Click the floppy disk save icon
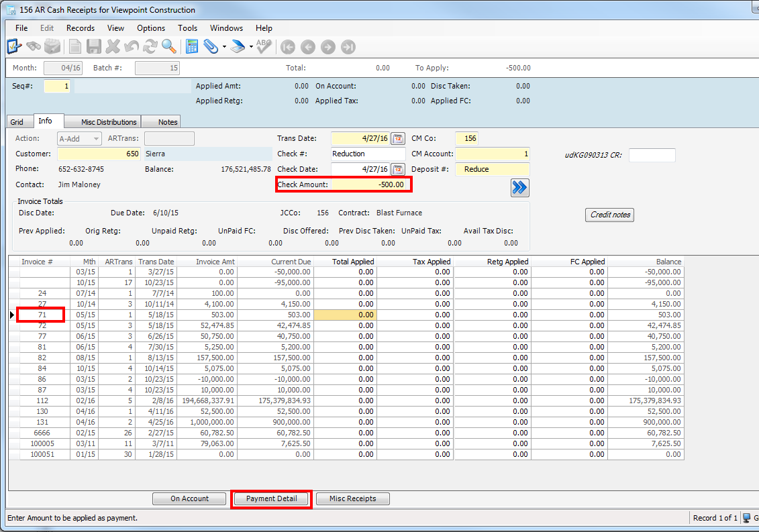The height and width of the screenshot is (532, 759). pyautogui.click(x=94, y=46)
